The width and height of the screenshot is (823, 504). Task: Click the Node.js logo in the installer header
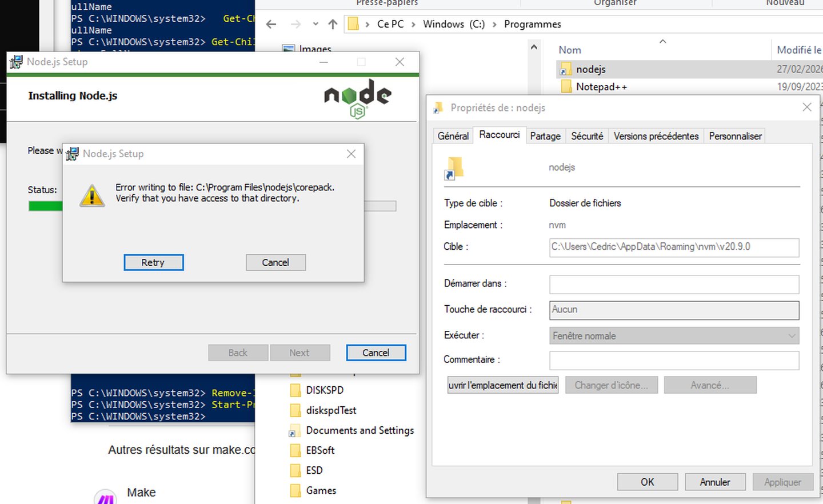pyautogui.click(x=358, y=98)
